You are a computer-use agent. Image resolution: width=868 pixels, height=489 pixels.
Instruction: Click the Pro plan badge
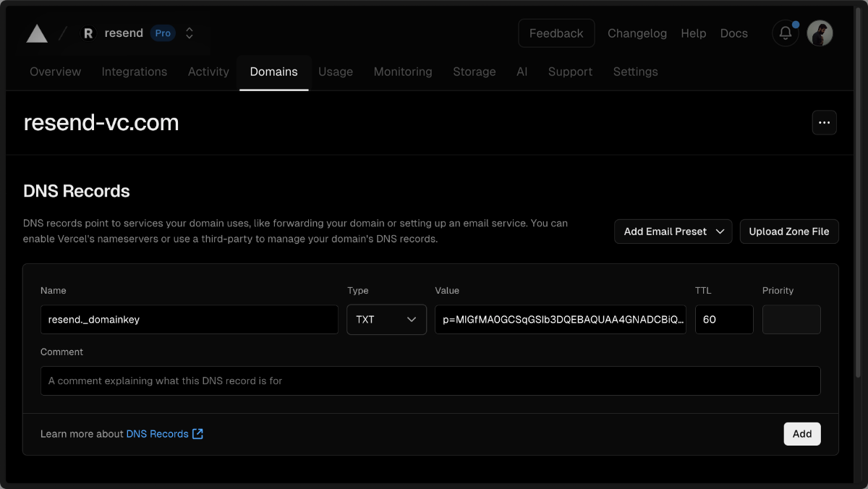point(163,33)
